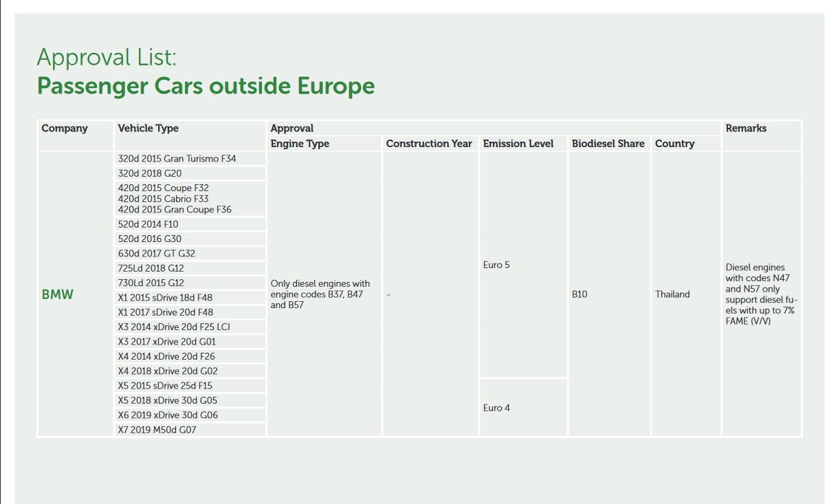Select row 'X1 2017 sDrive 20d F48'

click(190, 312)
